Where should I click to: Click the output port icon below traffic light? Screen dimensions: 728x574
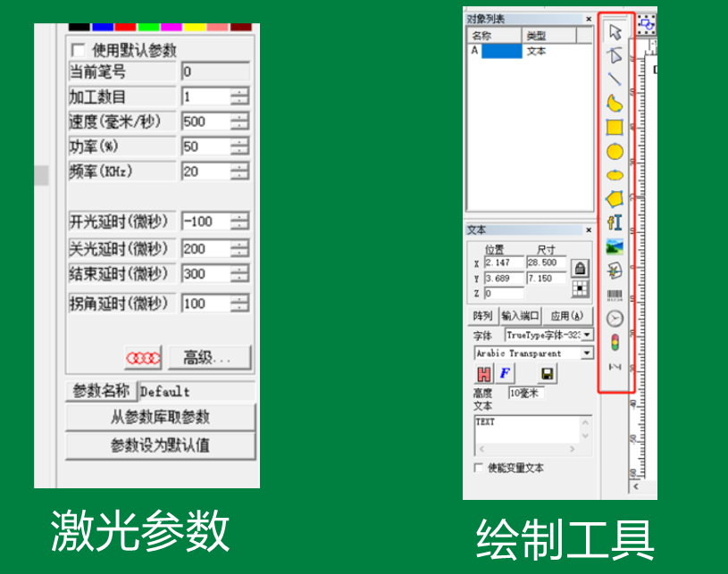(x=615, y=367)
